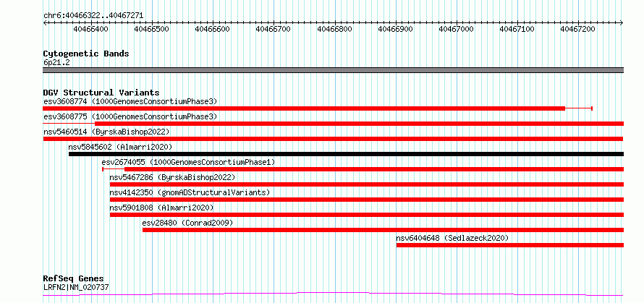Click the red bar of nsv5467286
644x303 pixels.
point(366,184)
